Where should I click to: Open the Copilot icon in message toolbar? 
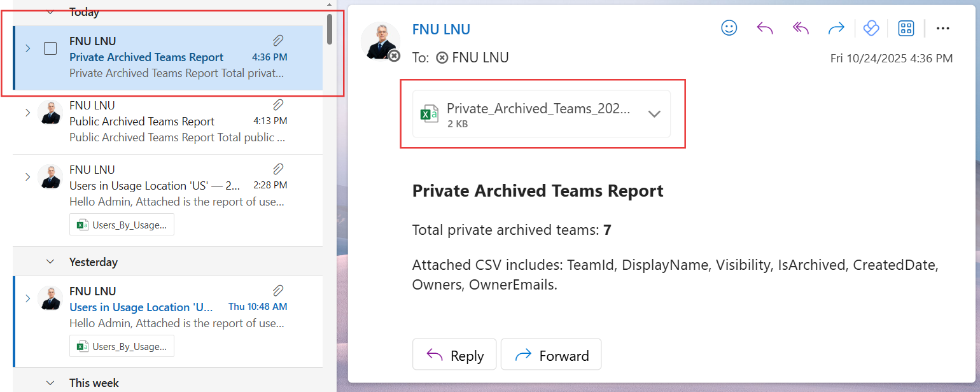[x=871, y=28]
